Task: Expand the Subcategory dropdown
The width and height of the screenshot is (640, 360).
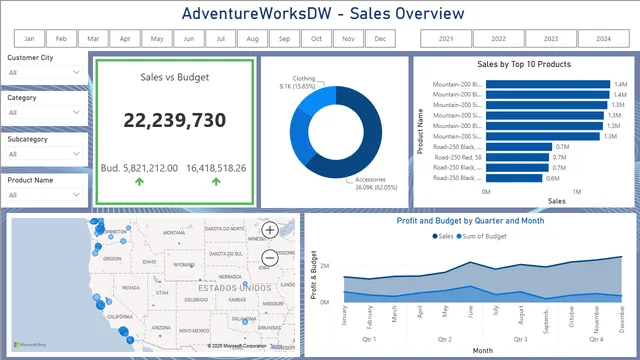Action: [x=44, y=154]
